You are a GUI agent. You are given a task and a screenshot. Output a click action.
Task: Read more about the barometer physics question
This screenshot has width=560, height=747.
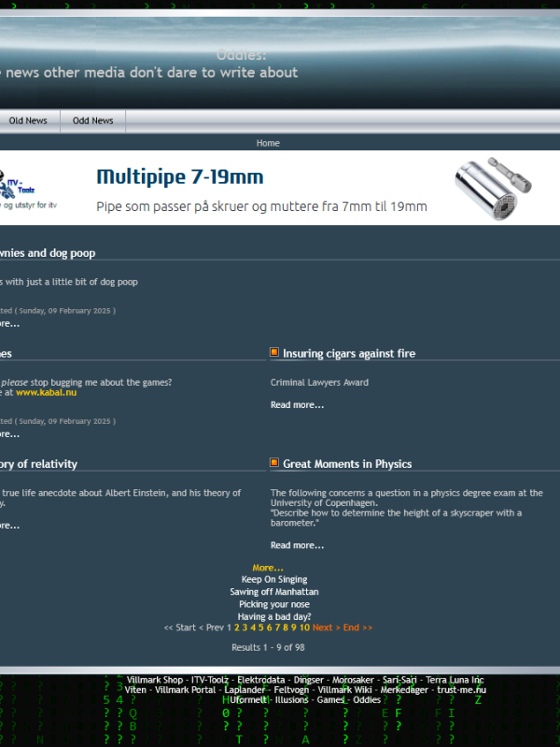(x=297, y=545)
